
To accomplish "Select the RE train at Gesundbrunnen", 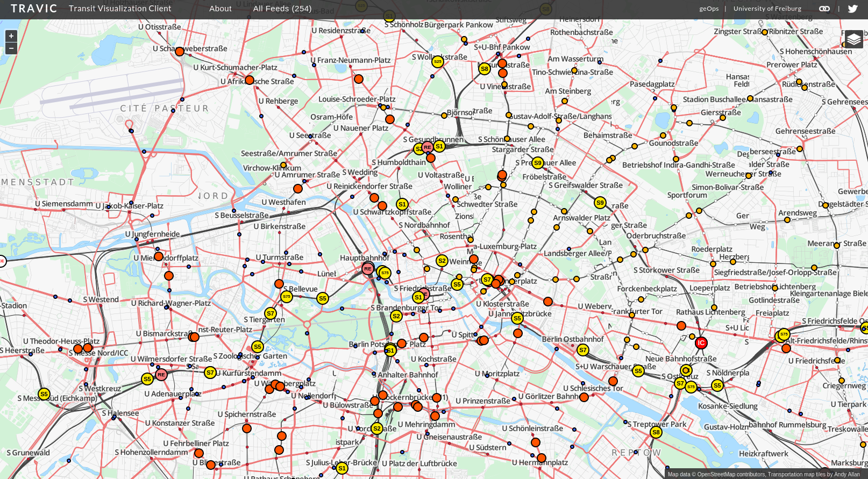I will [428, 147].
